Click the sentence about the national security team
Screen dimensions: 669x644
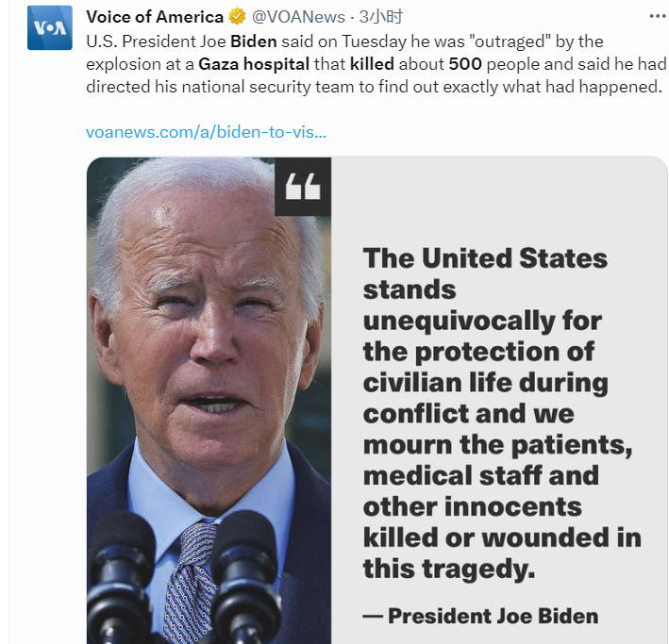374,87
